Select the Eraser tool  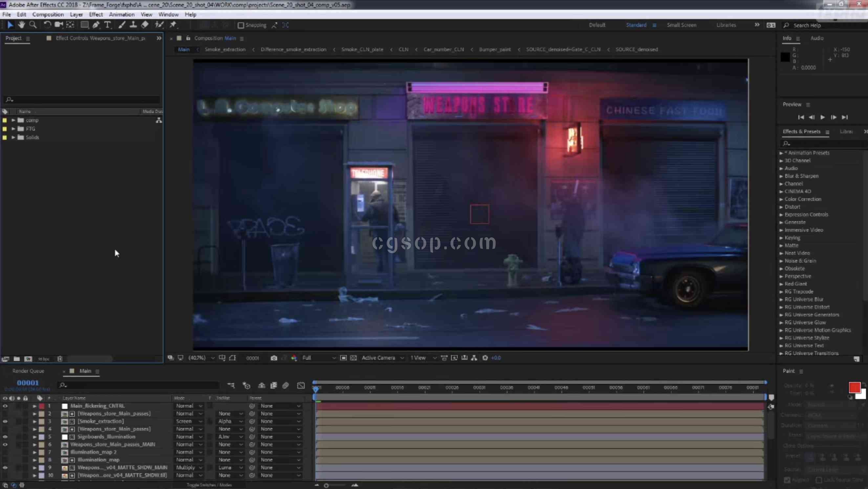(x=145, y=25)
